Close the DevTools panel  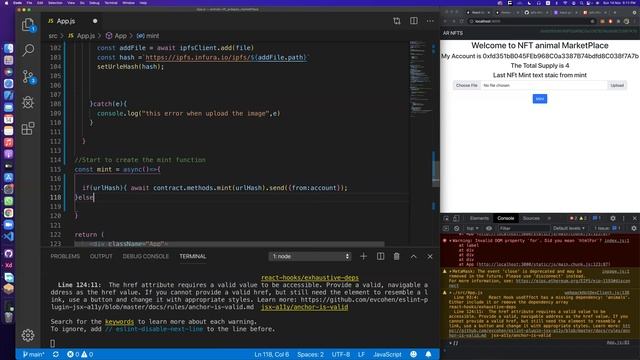(x=634, y=218)
